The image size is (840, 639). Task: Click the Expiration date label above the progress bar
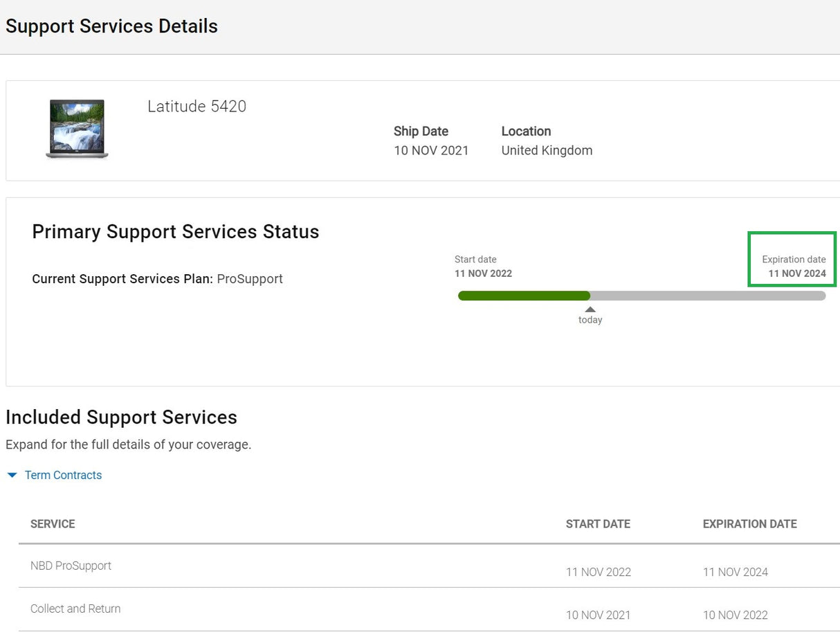(794, 260)
